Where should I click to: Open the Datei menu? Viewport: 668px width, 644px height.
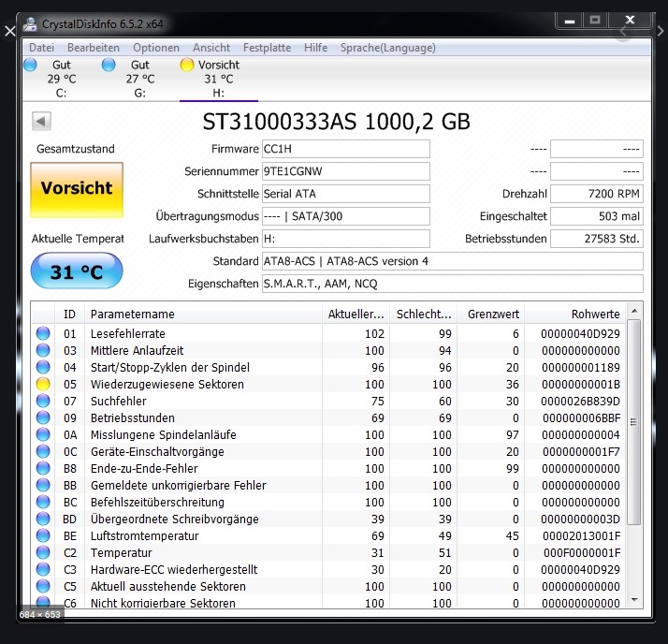(x=41, y=48)
